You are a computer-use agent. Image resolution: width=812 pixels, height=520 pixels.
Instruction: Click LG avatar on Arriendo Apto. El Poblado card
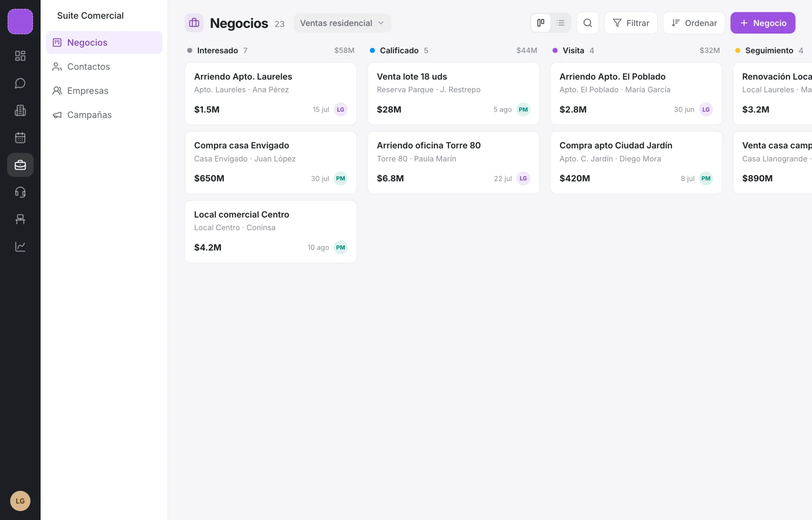(706, 110)
